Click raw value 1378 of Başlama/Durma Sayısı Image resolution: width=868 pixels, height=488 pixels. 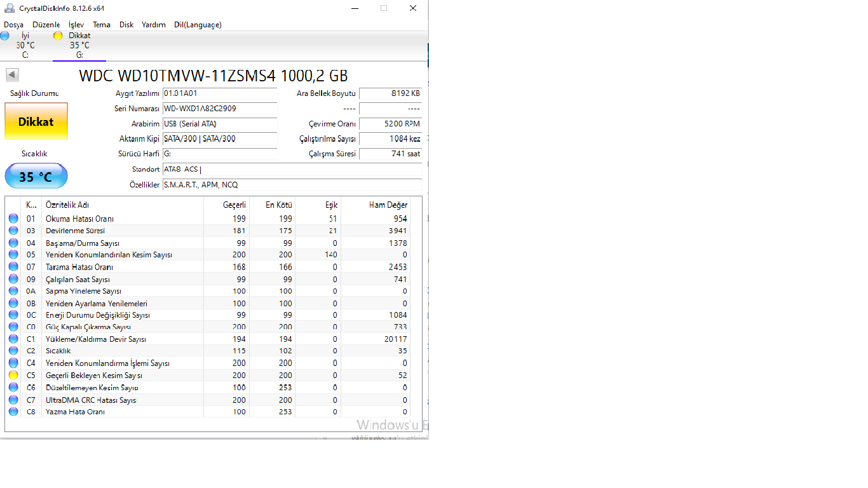click(x=398, y=243)
